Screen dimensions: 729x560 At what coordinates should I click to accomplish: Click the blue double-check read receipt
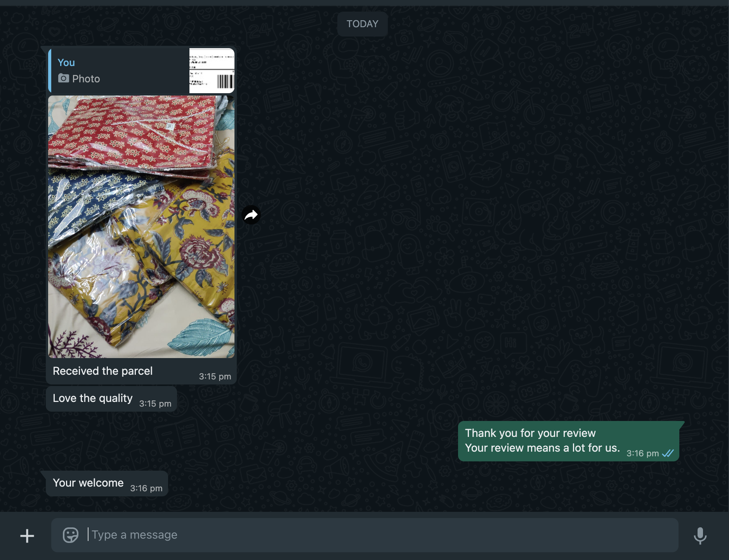coord(668,453)
